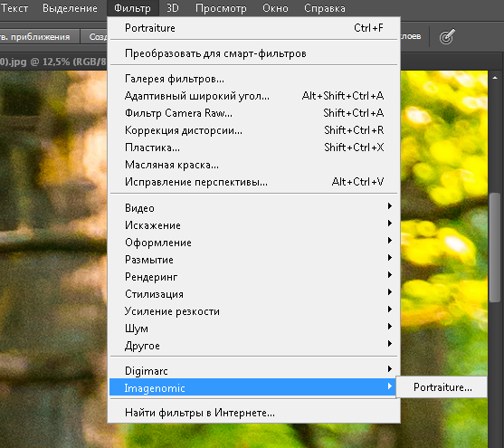The image size is (504, 448).
Task: Choose Преобразовать для смарт-фильтров
Action: click(254, 53)
